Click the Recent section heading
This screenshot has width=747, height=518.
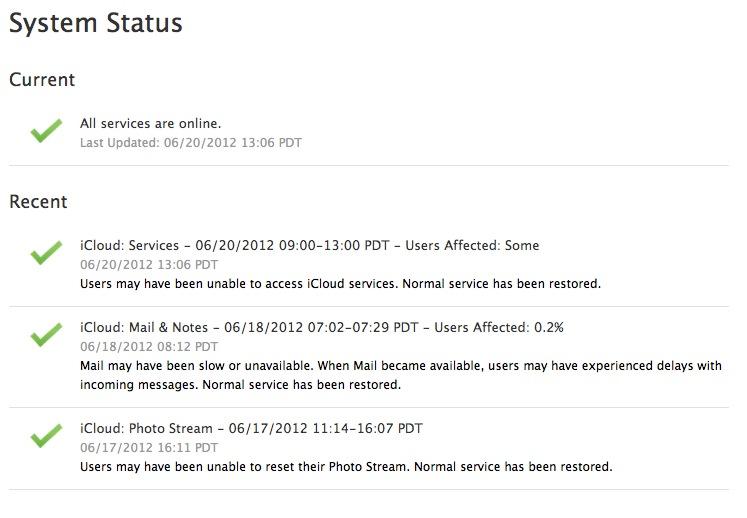click(x=38, y=202)
